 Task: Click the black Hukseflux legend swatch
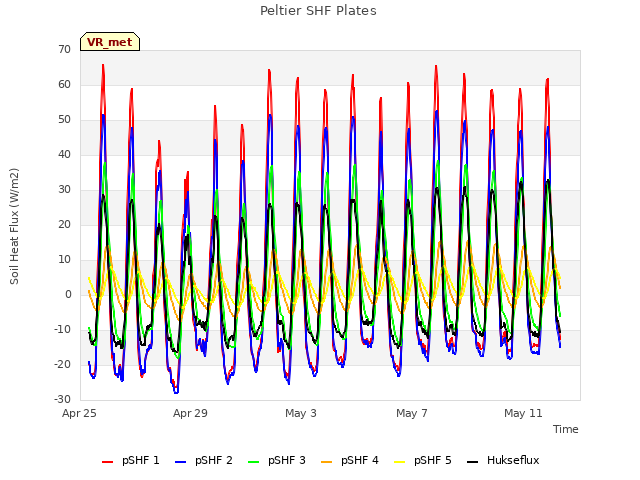[472, 462]
